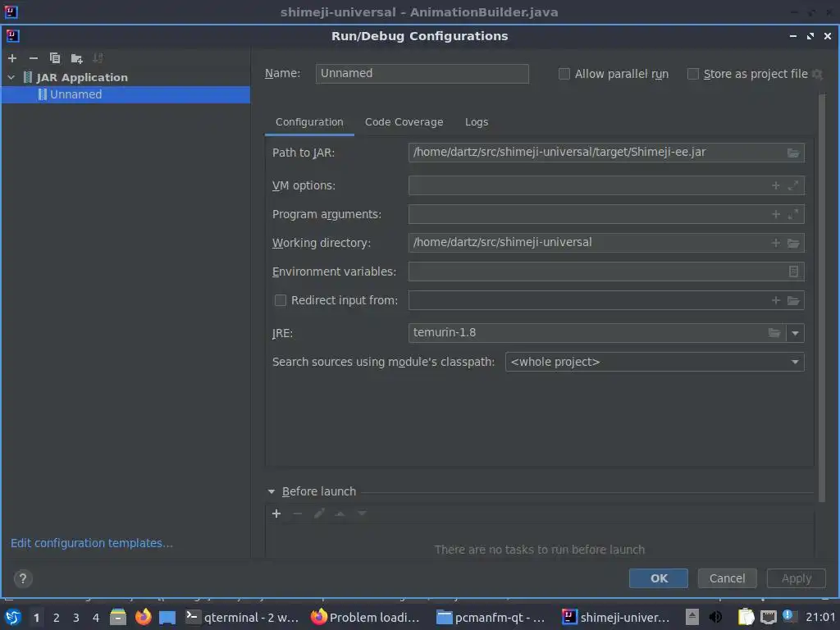
Task: Add a Before launch task
Action: coord(276,514)
